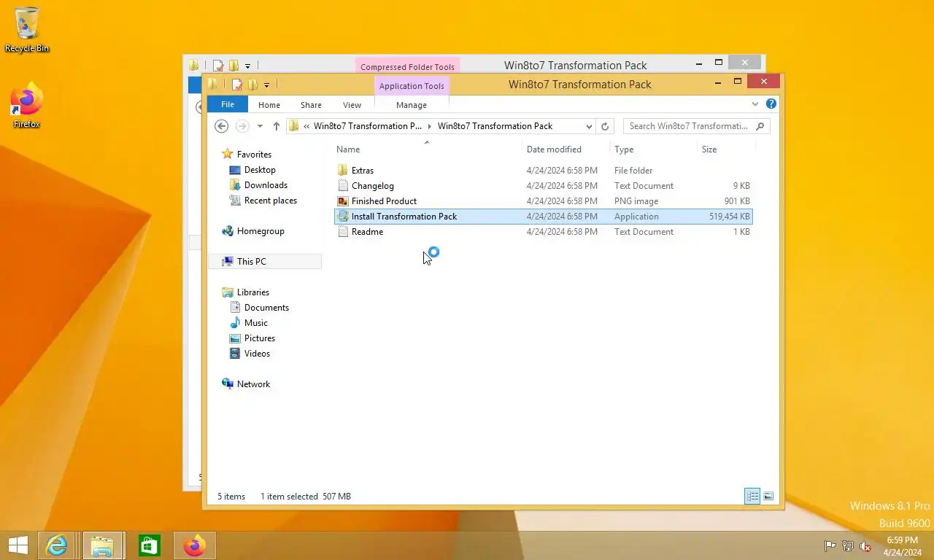Open the network tray icon
This screenshot has width=934, height=560.
pyautogui.click(x=847, y=546)
